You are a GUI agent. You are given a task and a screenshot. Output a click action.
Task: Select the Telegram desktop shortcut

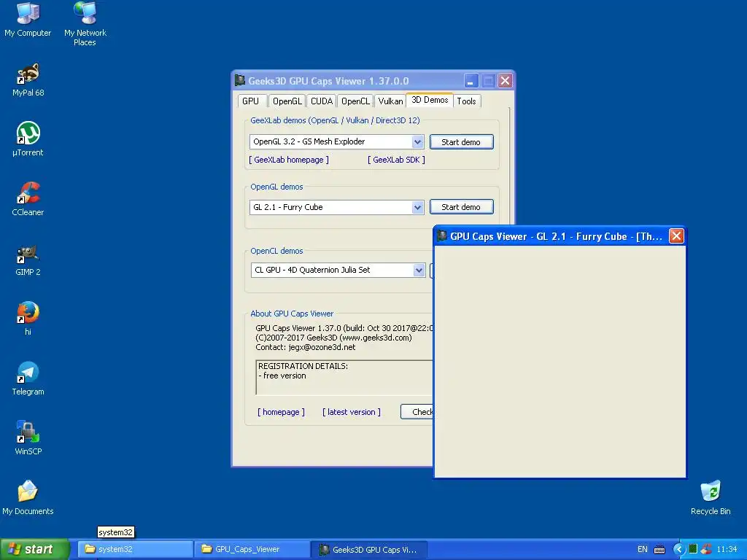click(28, 378)
